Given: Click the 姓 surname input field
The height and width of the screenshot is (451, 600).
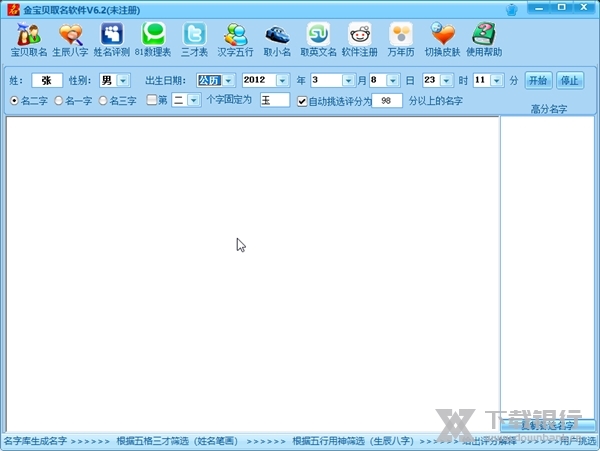Looking at the screenshot, I should [47, 80].
